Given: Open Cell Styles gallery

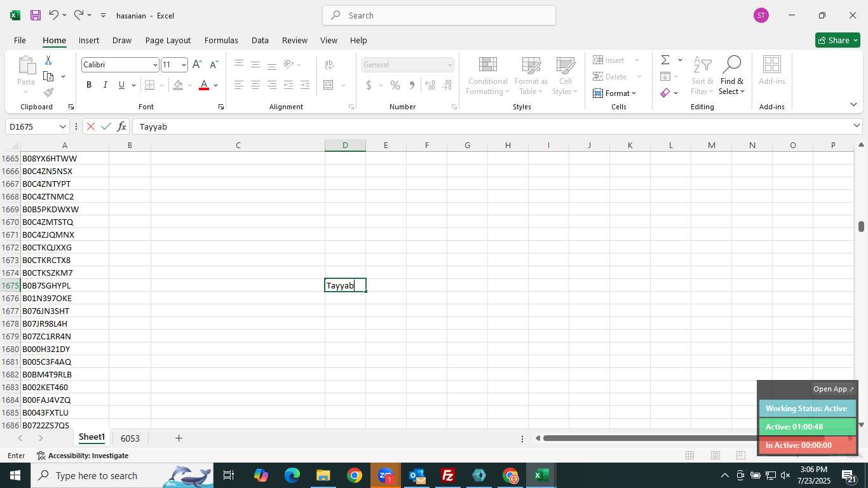Looking at the screenshot, I should 565,76.
